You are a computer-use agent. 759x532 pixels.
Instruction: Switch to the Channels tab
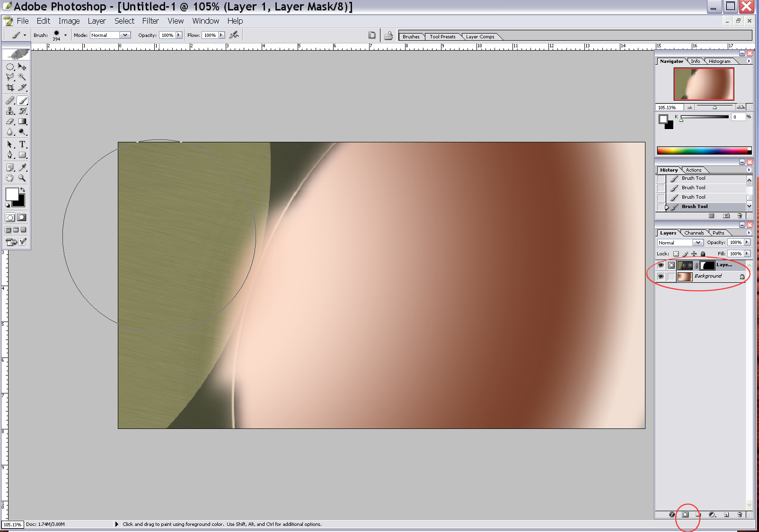click(694, 233)
